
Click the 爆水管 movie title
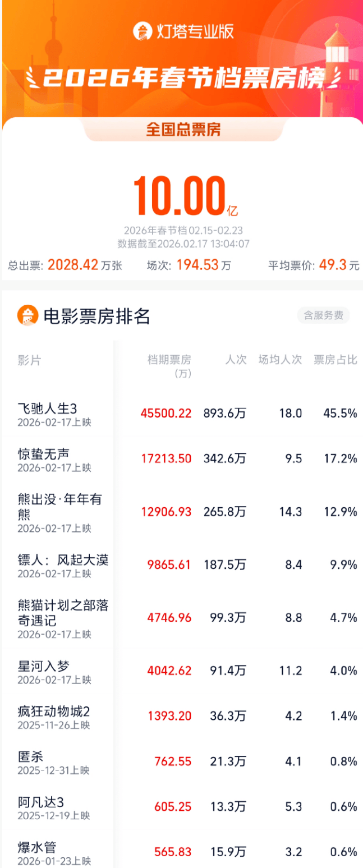(x=37, y=847)
